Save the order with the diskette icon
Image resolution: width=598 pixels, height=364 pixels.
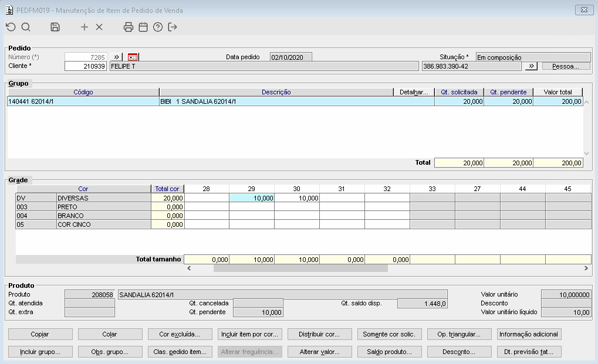point(55,27)
